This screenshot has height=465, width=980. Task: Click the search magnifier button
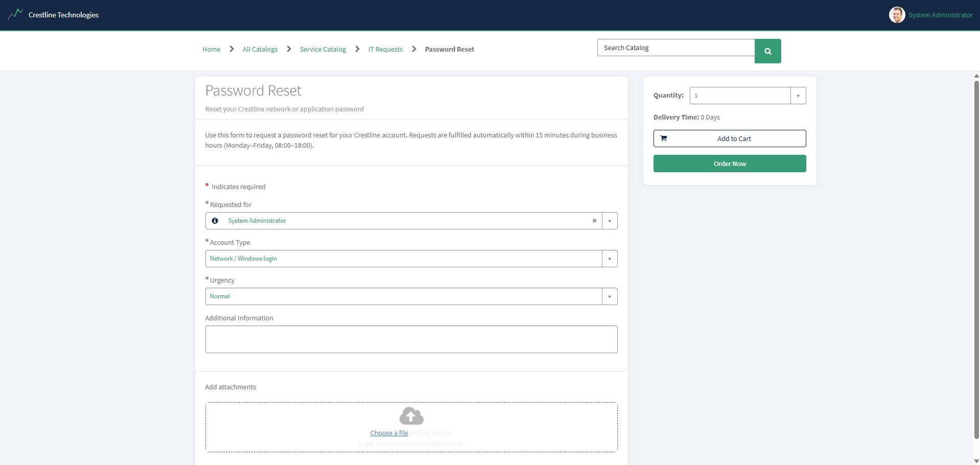(767, 51)
